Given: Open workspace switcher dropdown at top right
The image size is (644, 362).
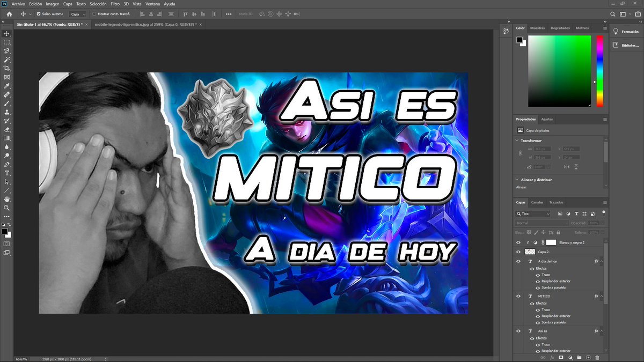Looking at the screenshot, I should (x=625, y=14).
